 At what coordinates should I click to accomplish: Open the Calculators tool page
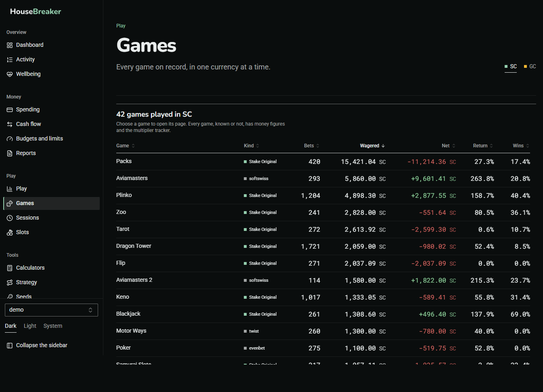[x=51, y=268]
